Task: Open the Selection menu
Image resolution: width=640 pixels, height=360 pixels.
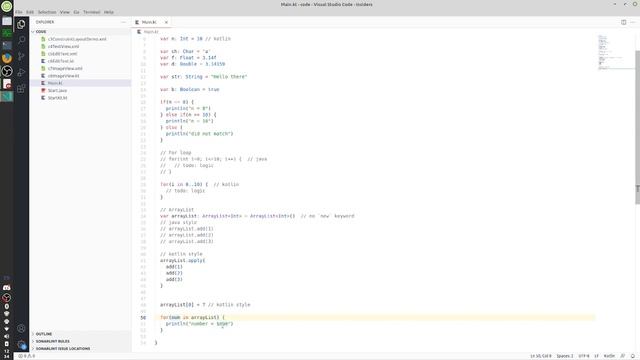Action: tap(47, 12)
